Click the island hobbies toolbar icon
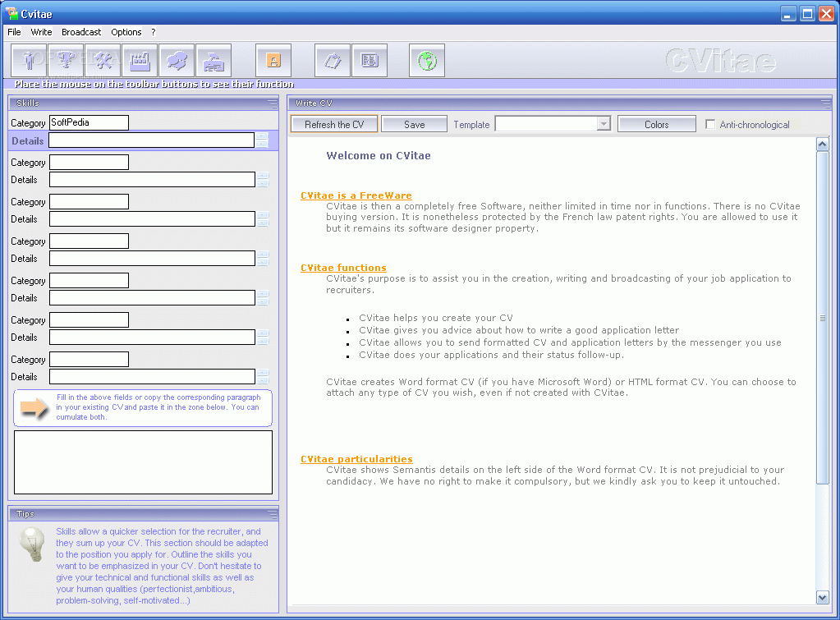This screenshot has width=840, height=620. click(213, 61)
